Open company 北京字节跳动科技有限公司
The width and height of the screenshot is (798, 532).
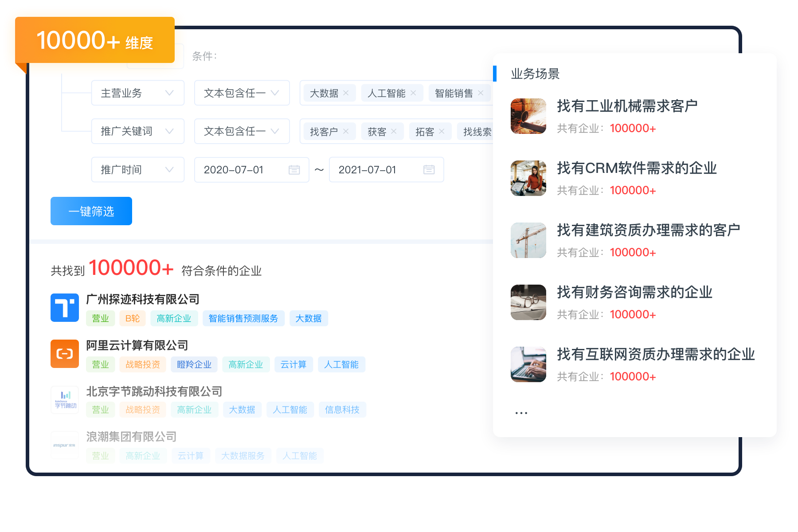pos(154,391)
